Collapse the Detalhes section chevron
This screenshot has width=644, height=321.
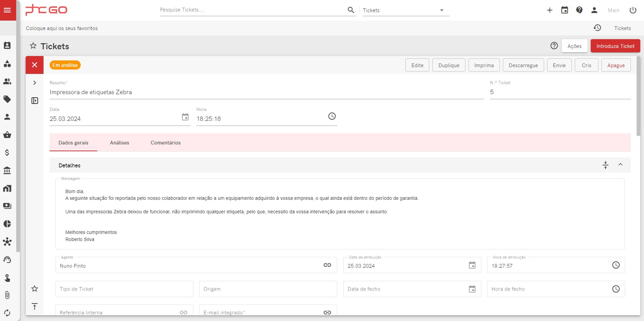point(620,165)
